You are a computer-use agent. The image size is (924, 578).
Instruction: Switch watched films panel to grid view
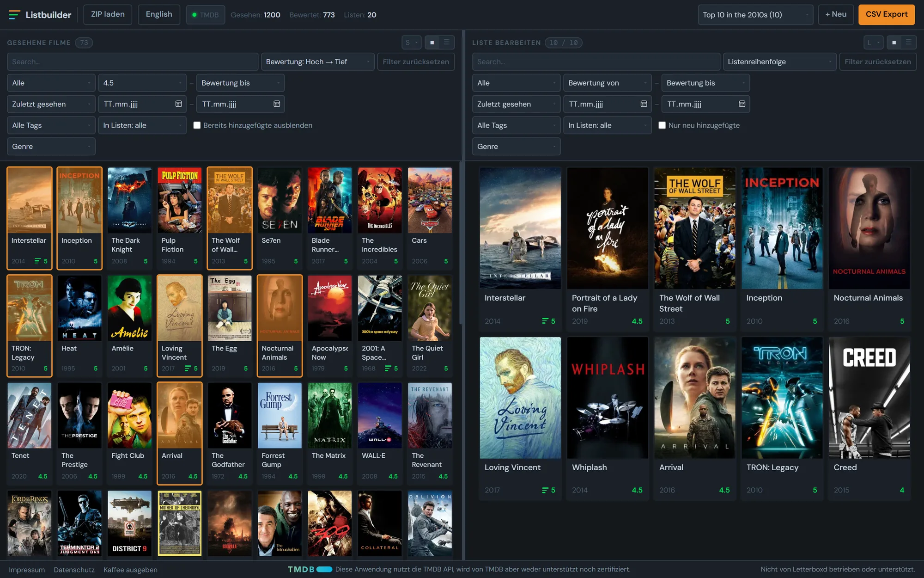tap(432, 43)
